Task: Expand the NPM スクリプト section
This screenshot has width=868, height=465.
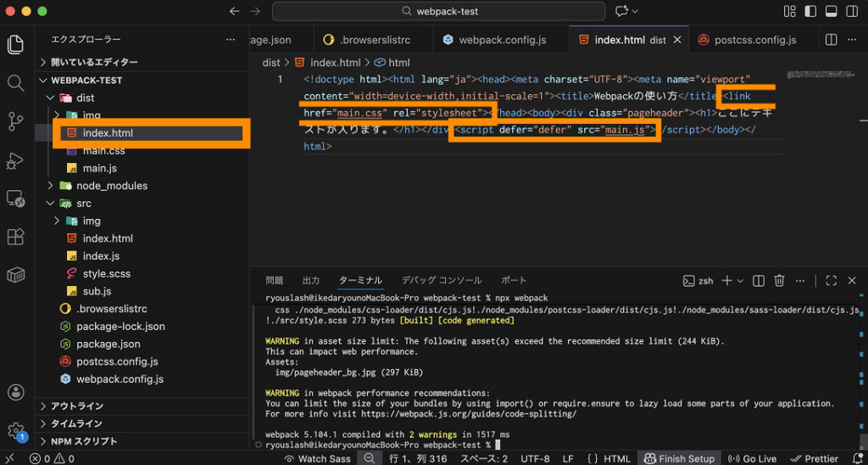Action: pyautogui.click(x=84, y=441)
